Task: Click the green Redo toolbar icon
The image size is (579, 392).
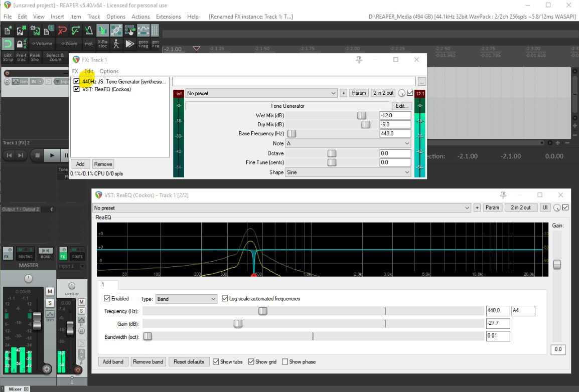Action: (75, 31)
